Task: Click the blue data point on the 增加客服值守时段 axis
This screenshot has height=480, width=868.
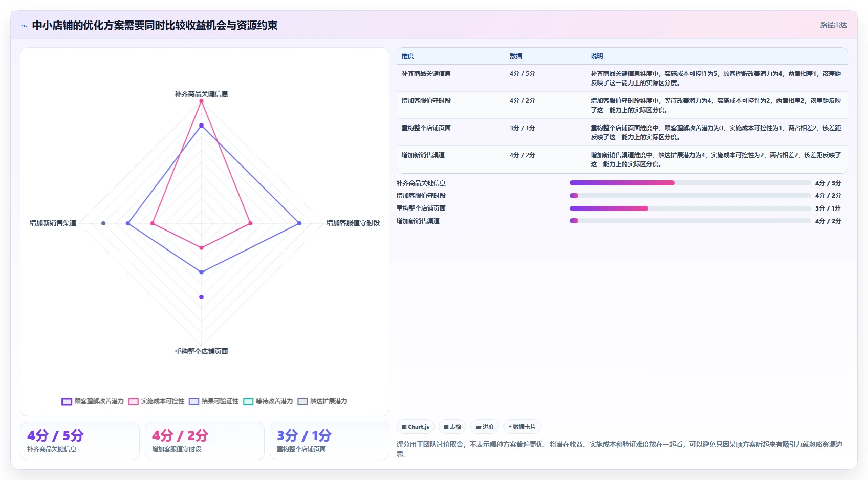Action: (x=299, y=223)
